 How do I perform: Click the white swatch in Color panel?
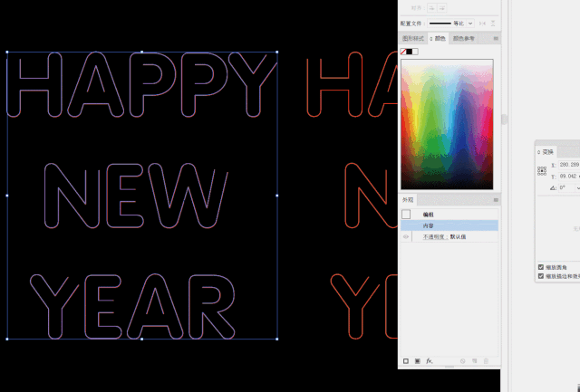pyautogui.click(x=415, y=52)
